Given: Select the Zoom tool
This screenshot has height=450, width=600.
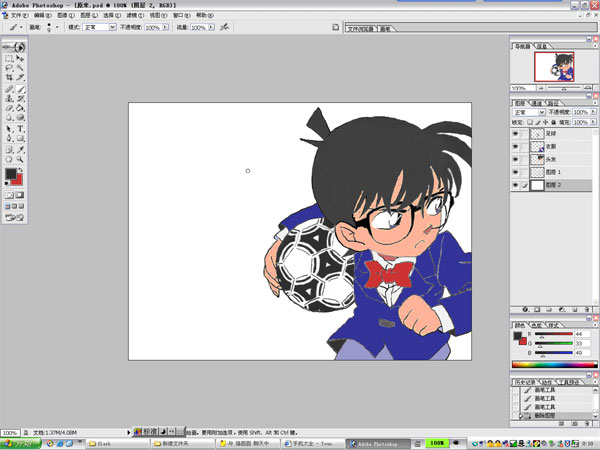Looking at the screenshot, I should (x=20, y=159).
